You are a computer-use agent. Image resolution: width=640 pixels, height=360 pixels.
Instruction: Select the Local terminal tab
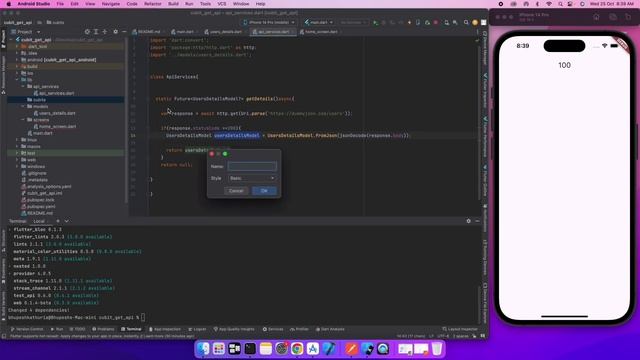[x=39, y=221]
